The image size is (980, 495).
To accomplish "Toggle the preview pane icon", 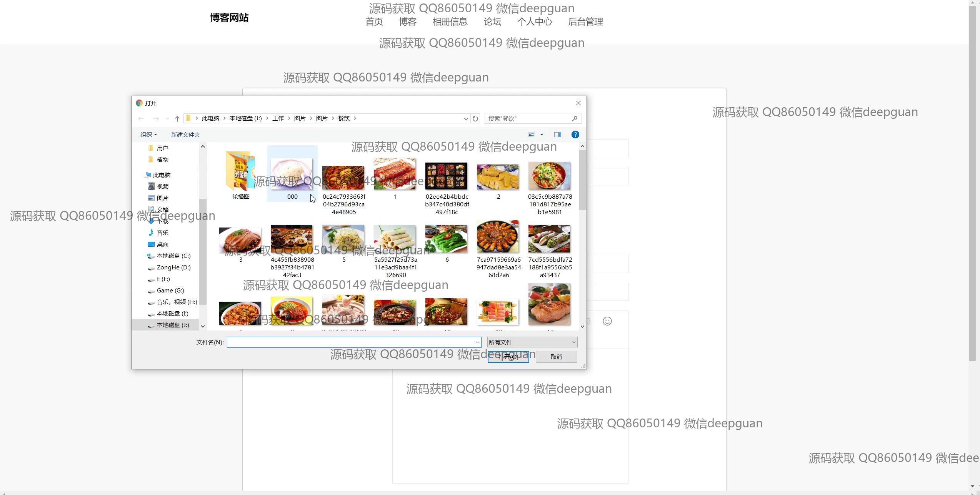I will click(557, 135).
